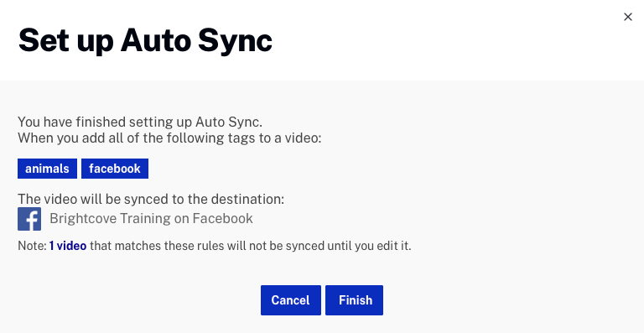Click the word 'Facebook' in the destination name
This screenshot has width=644, height=333.
pyautogui.click(x=222, y=218)
